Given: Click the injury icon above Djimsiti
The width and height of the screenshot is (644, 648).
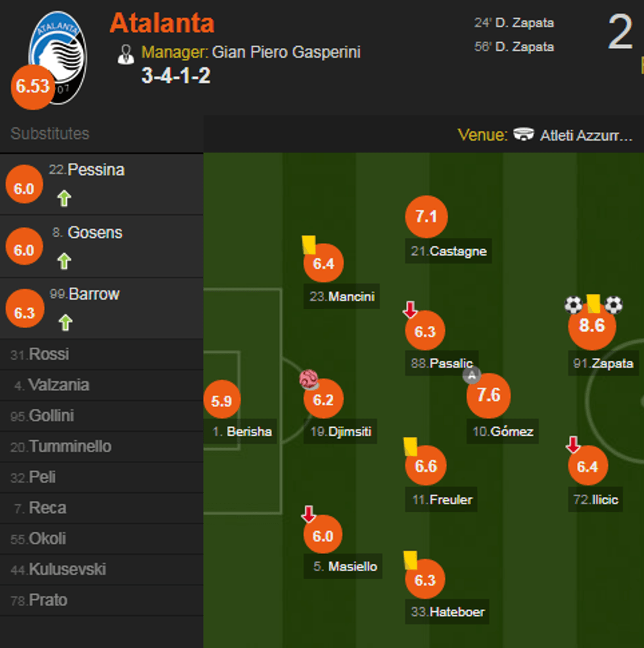Looking at the screenshot, I should (308, 379).
